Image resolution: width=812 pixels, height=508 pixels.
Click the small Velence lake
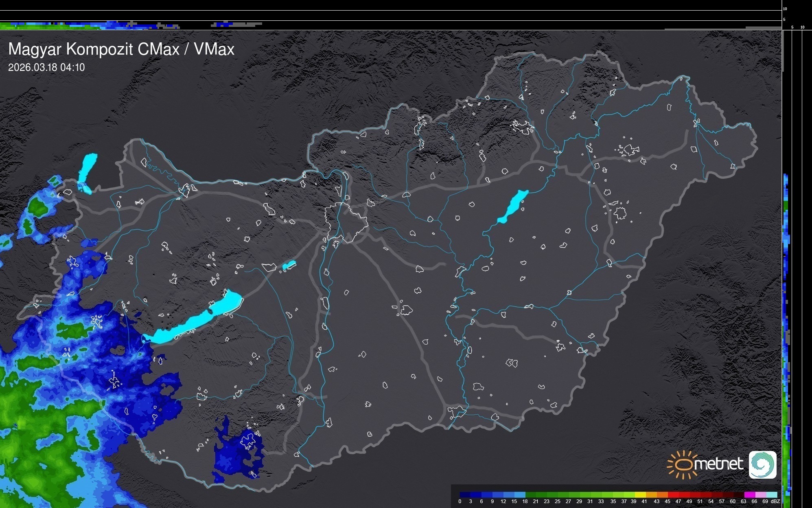click(289, 265)
